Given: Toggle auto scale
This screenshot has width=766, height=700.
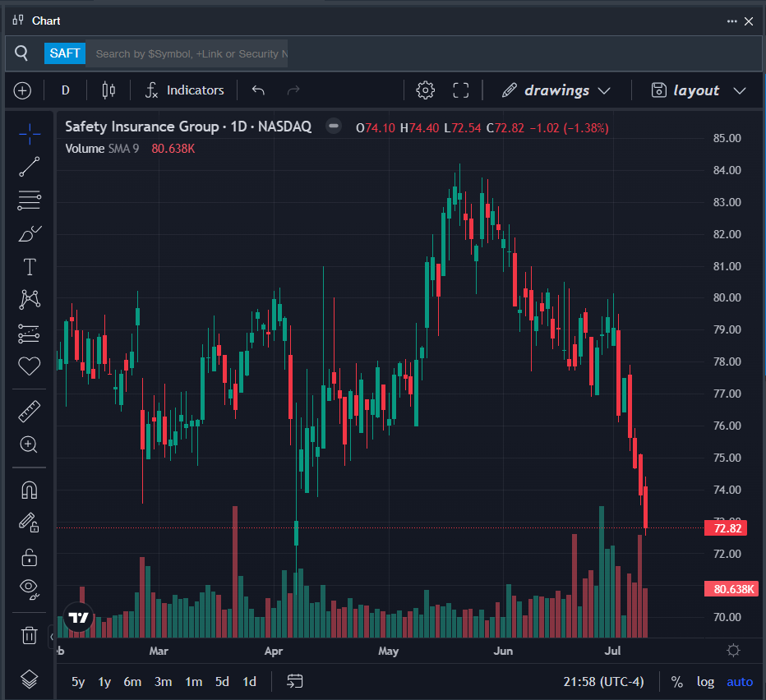Looking at the screenshot, I should point(739,681).
